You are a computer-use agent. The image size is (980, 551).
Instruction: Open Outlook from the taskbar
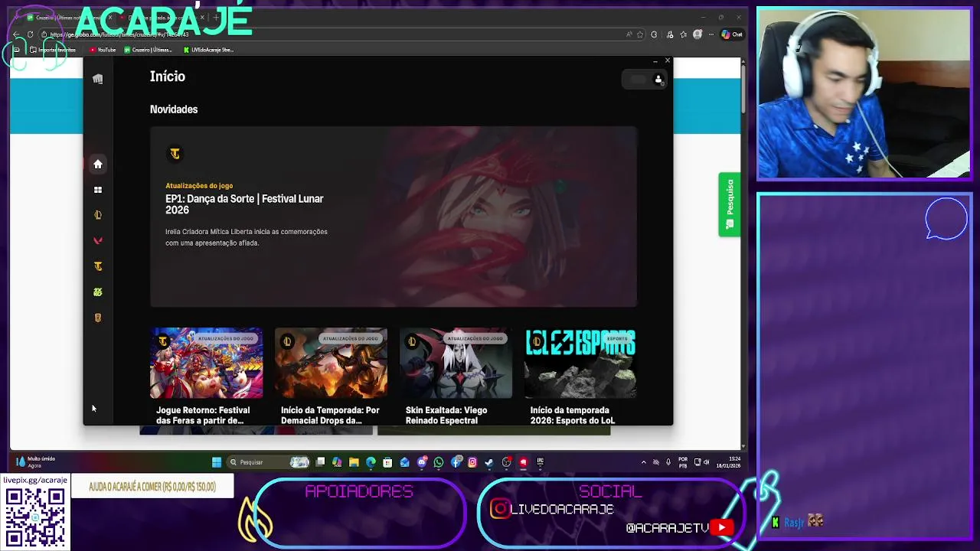coord(404,461)
